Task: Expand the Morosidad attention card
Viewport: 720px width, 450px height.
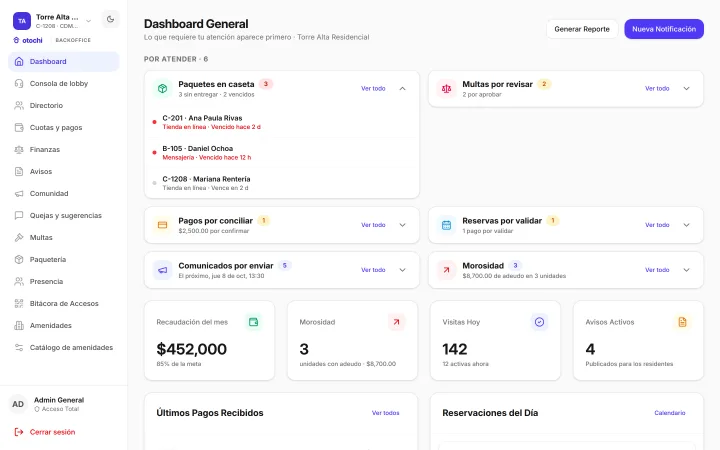Action: pyautogui.click(x=686, y=270)
